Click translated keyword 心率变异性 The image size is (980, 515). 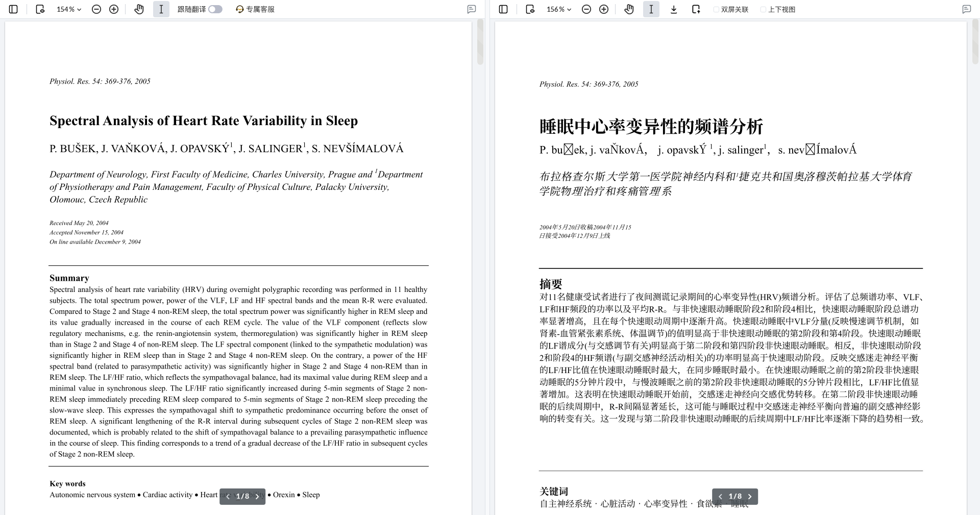pos(666,504)
